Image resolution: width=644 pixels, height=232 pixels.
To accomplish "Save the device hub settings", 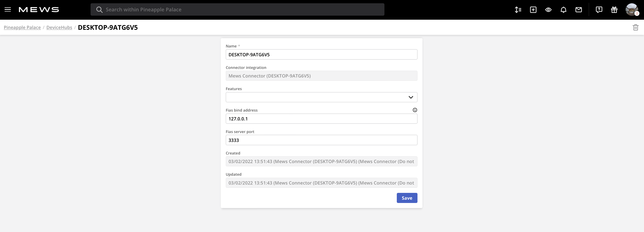I will point(407,198).
